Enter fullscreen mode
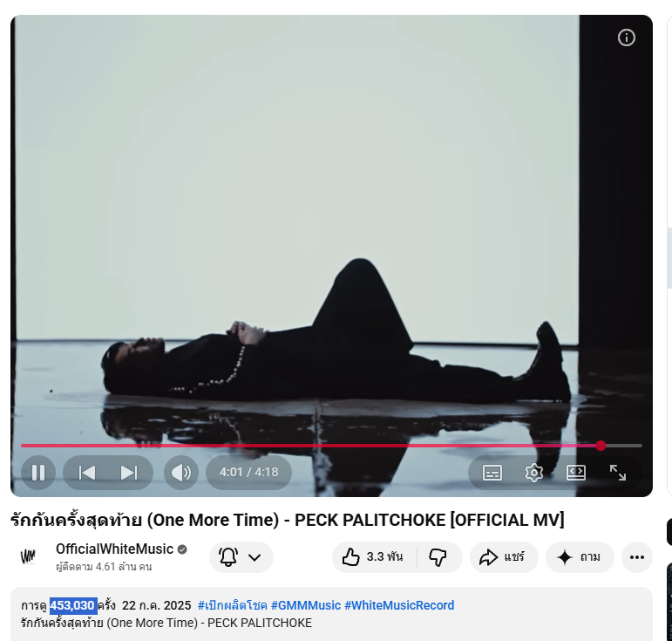The image size is (672, 641). pos(618,473)
